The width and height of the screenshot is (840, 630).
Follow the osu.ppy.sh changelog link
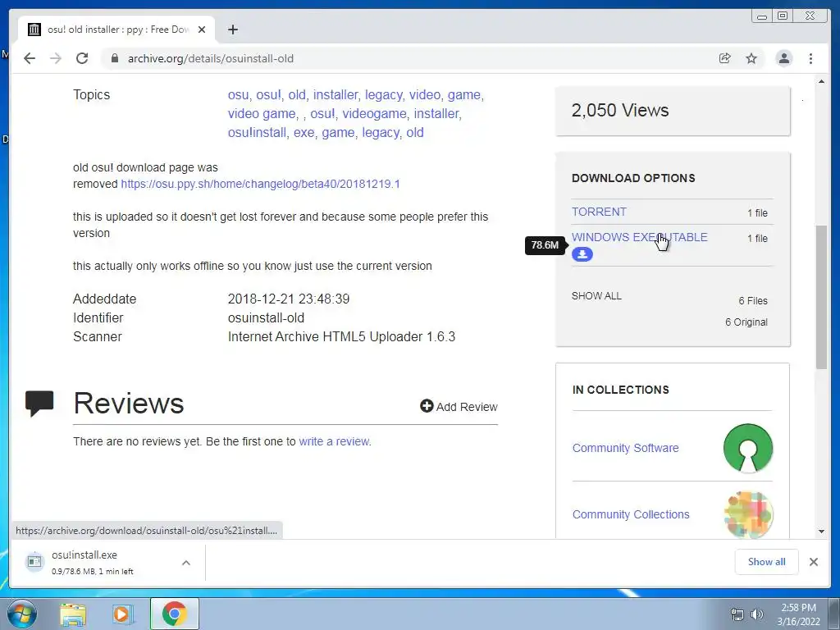point(260,184)
